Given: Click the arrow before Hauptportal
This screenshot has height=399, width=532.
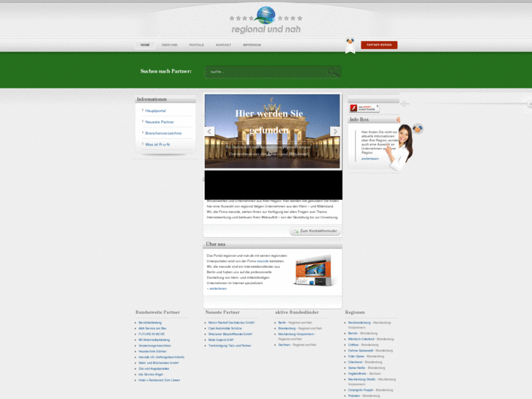Looking at the screenshot, I should coord(143,110).
